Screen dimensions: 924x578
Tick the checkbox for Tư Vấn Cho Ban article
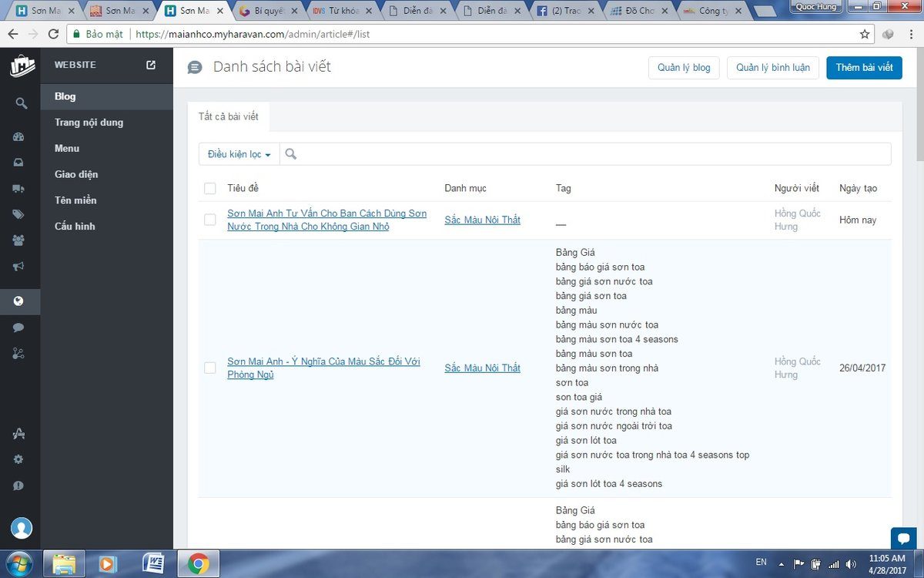pyautogui.click(x=210, y=220)
